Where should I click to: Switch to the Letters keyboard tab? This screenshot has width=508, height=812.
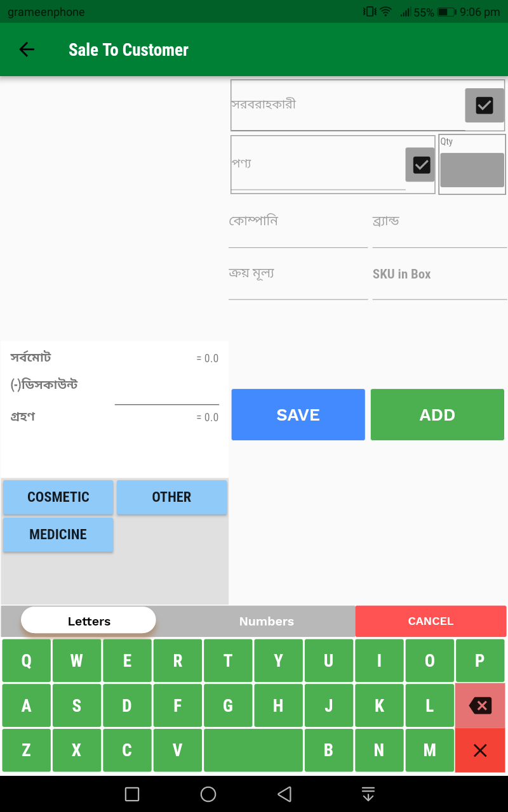click(x=89, y=620)
